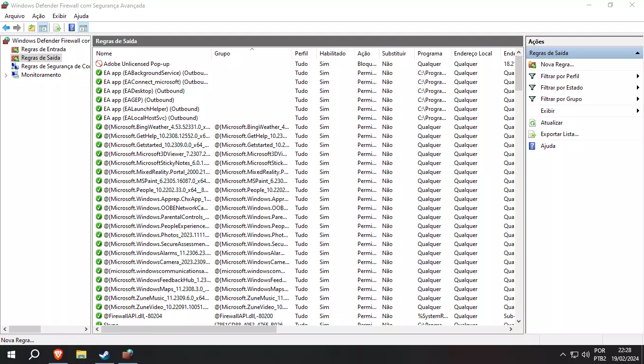
Task: Click the blocked-rule icon beside Adobe Unlicensed Pop-up
Action: pos(99,64)
